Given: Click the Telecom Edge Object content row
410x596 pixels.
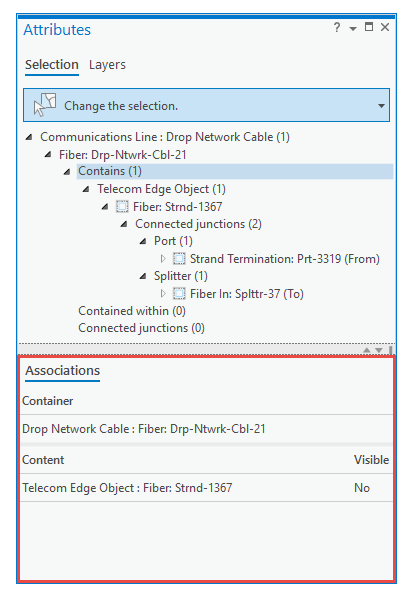Looking at the screenshot, I should 206,488.
